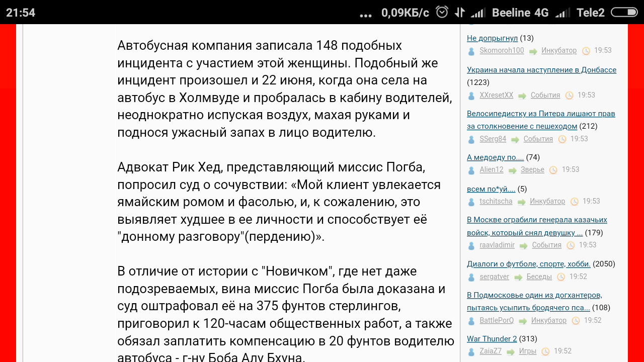Click the clock icon in tschitscha row
Viewport: 644px width, 362px height.
(574, 202)
